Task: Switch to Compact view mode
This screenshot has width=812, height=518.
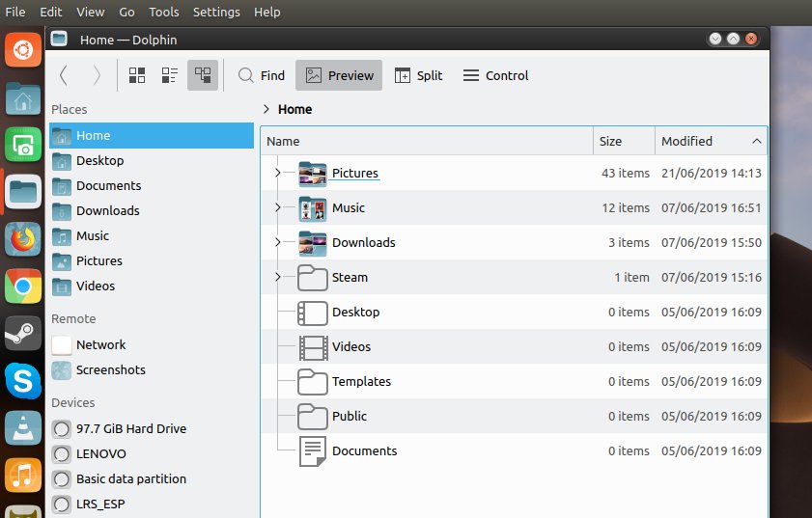Action: pyautogui.click(x=170, y=75)
